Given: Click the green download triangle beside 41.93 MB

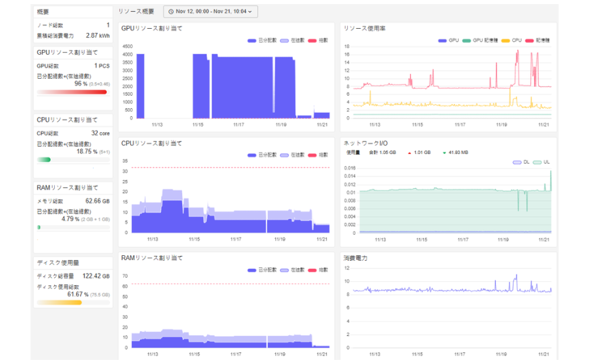Looking at the screenshot, I should click(444, 153).
